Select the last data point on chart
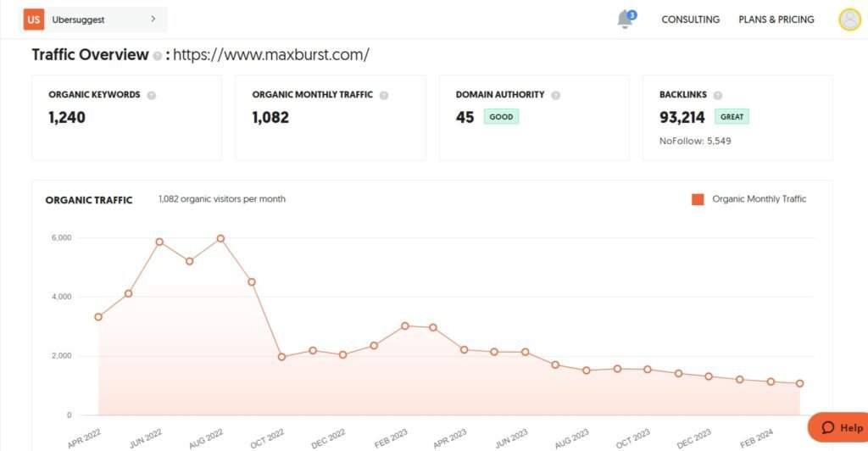This screenshot has height=451, width=868. (x=800, y=383)
